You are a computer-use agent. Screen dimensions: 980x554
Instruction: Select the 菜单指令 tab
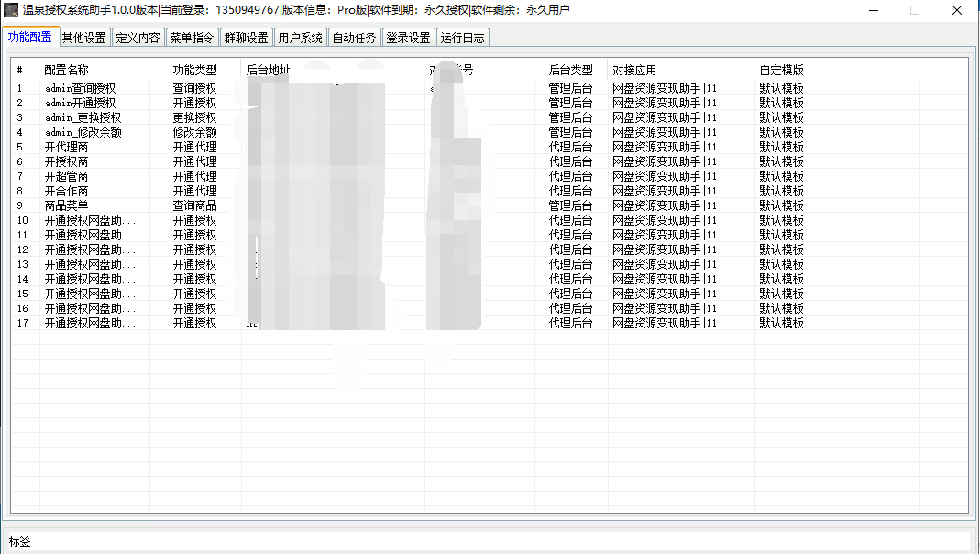click(x=192, y=38)
